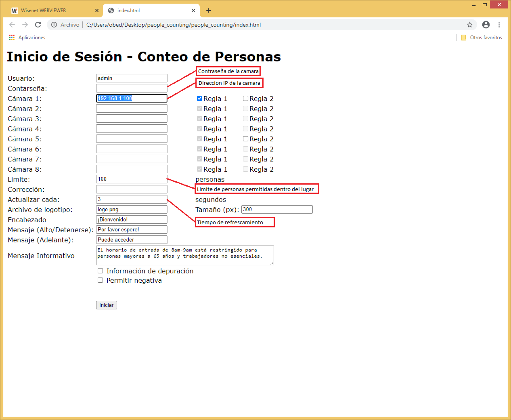
Task: Click the browser forward arrow icon
Action: (x=25, y=25)
